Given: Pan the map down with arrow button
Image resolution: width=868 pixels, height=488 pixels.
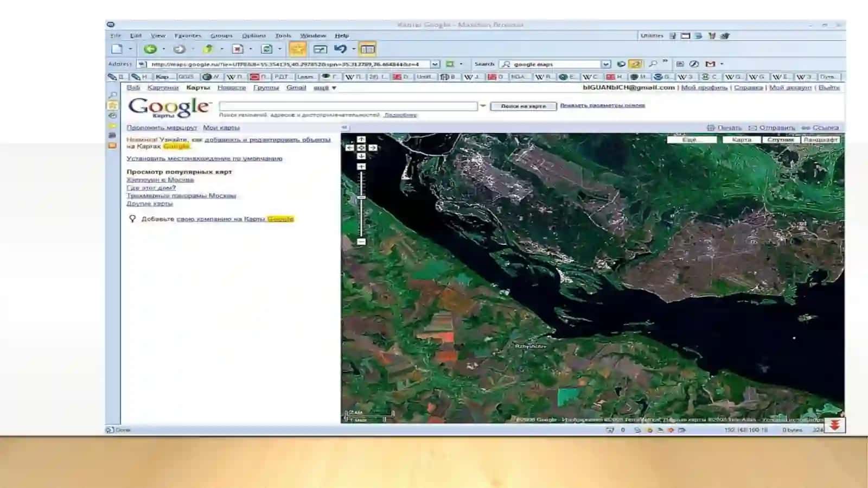Looking at the screenshot, I should [x=361, y=156].
